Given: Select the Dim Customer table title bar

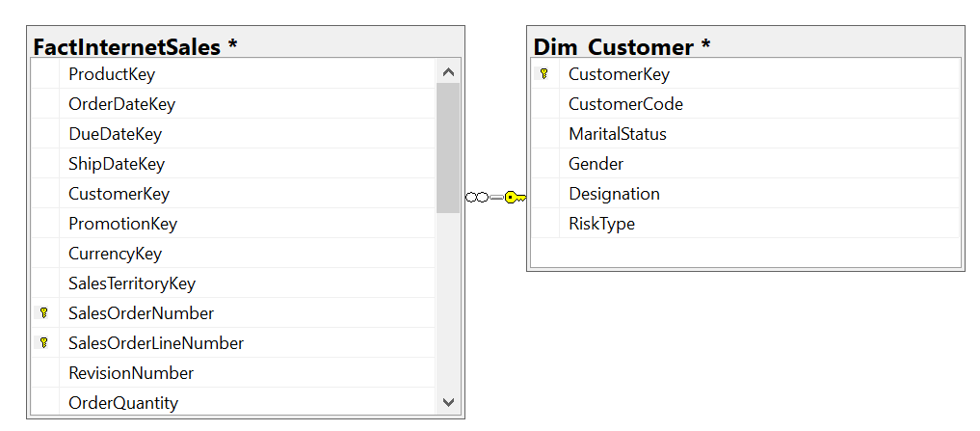Looking at the screenshot, I should pos(622,46).
